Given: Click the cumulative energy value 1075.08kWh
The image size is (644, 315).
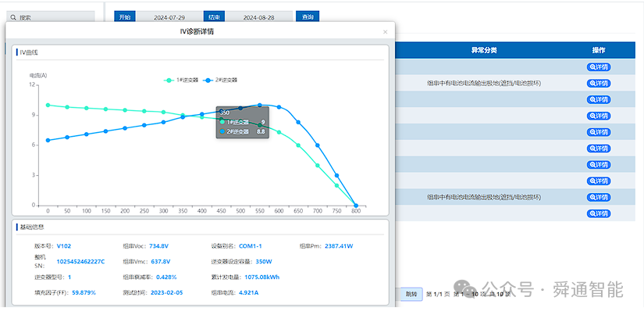Looking at the screenshot, I should coord(262,277).
